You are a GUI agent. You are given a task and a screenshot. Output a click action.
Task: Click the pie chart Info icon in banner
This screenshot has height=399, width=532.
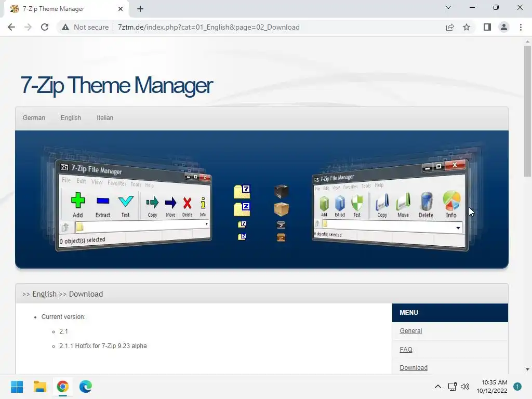451,201
